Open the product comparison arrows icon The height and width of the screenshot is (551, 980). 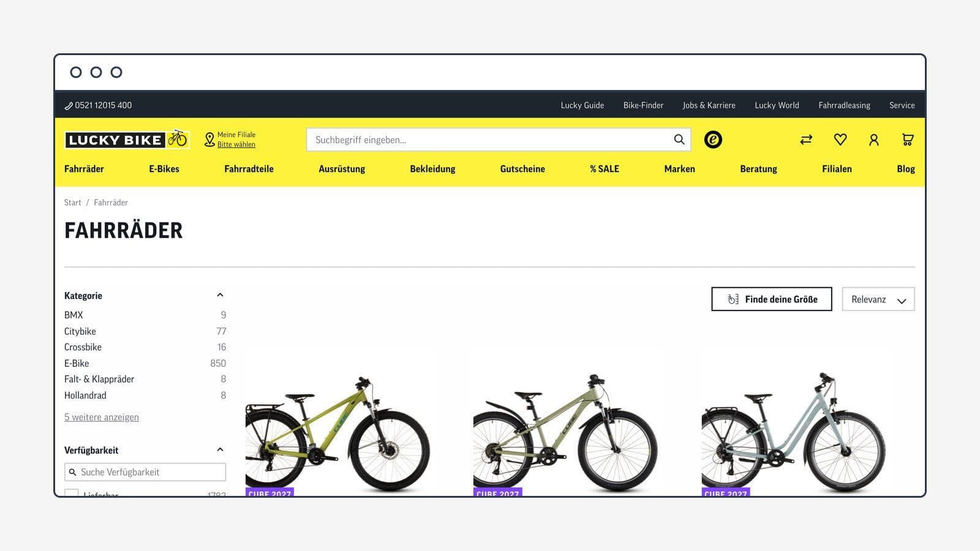coord(806,140)
